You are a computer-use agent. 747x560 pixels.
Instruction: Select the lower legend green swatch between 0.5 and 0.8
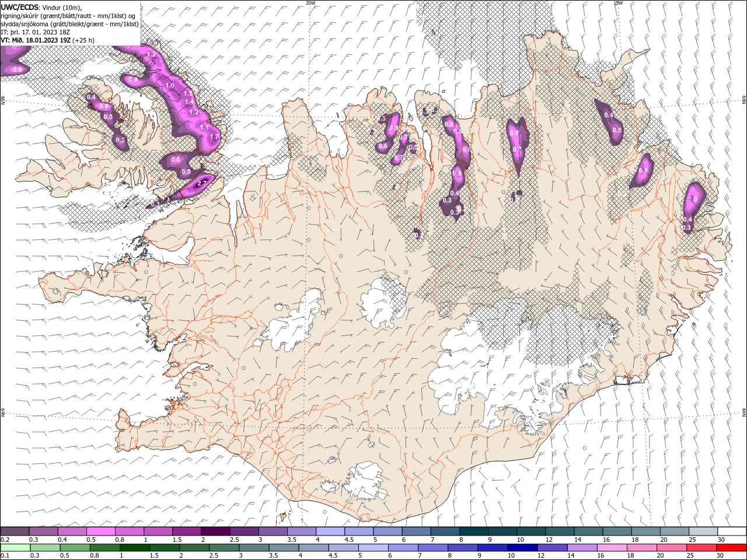[x=75, y=548]
